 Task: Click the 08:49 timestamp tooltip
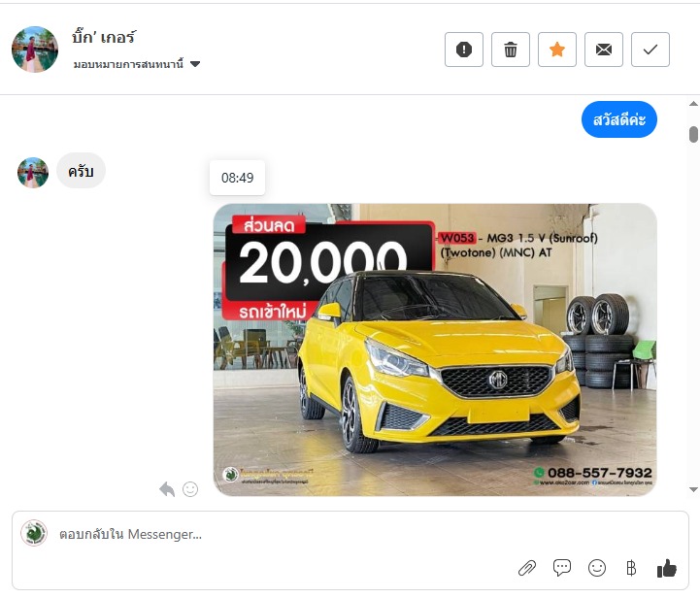pyautogui.click(x=238, y=178)
